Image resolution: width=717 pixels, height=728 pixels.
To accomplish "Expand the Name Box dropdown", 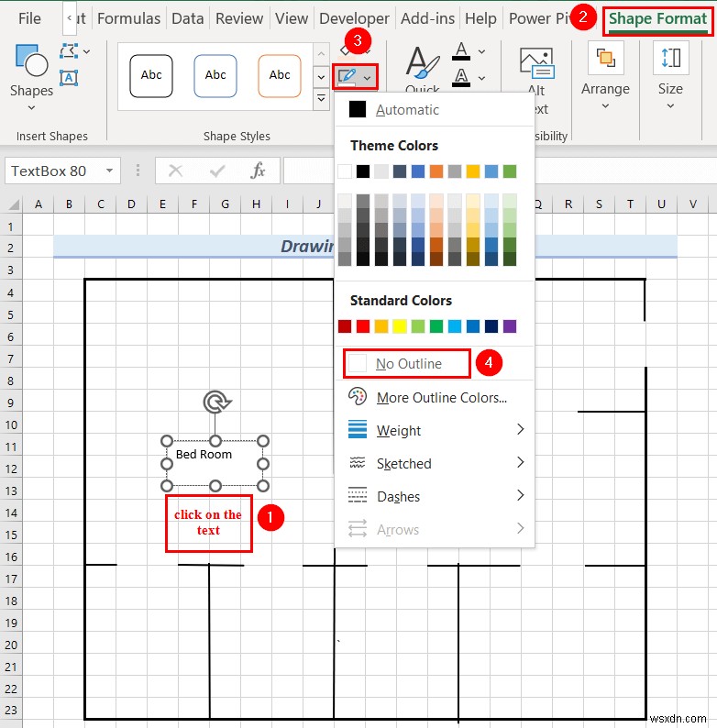I will tap(110, 171).
